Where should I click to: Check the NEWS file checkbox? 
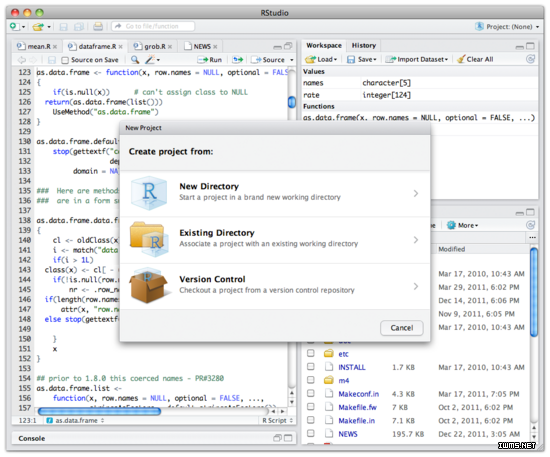pyautogui.click(x=311, y=433)
